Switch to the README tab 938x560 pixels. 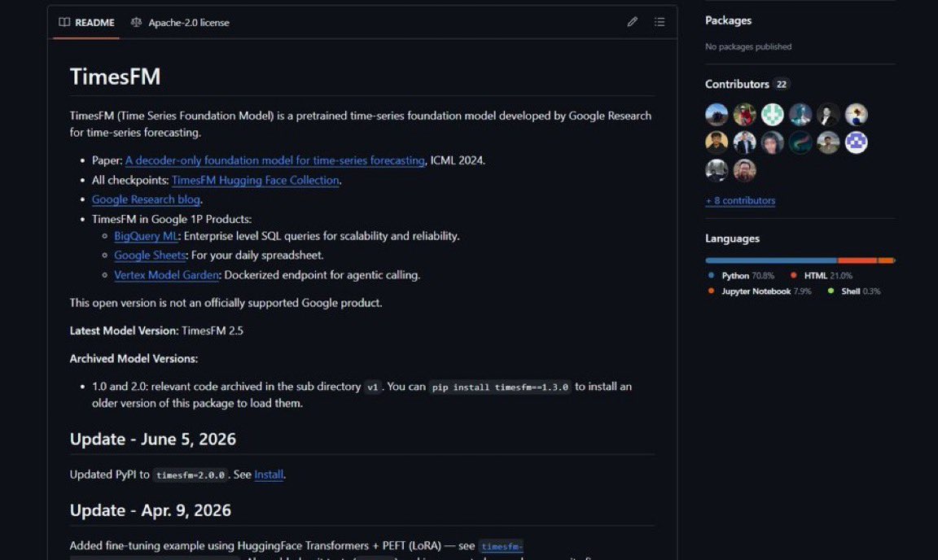click(x=87, y=23)
